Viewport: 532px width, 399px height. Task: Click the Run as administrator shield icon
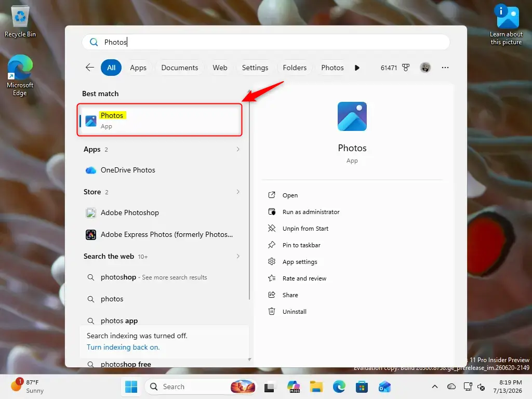click(271, 212)
